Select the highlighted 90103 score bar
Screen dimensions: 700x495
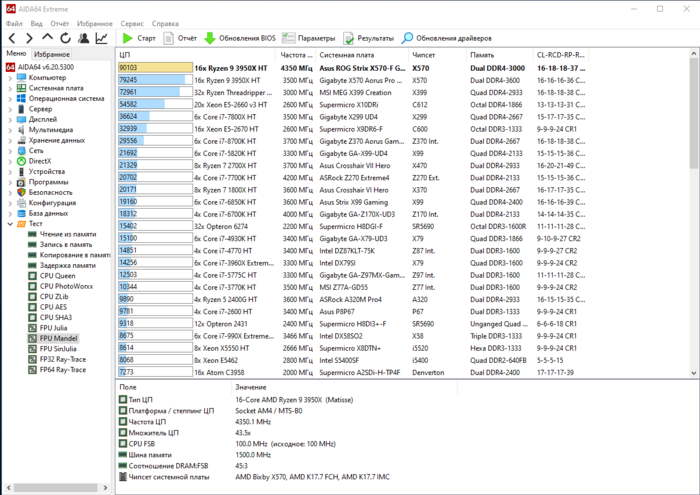pos(155,68)
